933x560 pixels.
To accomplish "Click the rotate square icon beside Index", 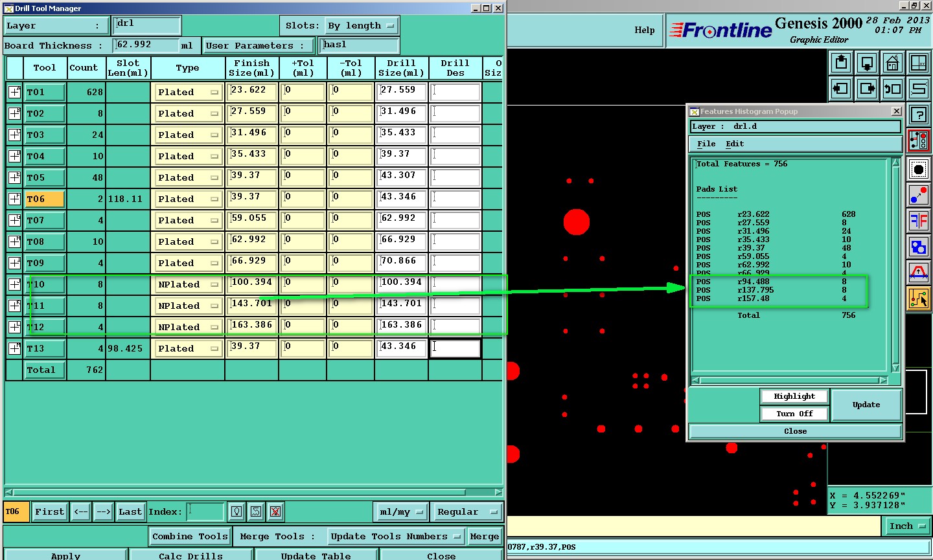I will click(256, 511).
